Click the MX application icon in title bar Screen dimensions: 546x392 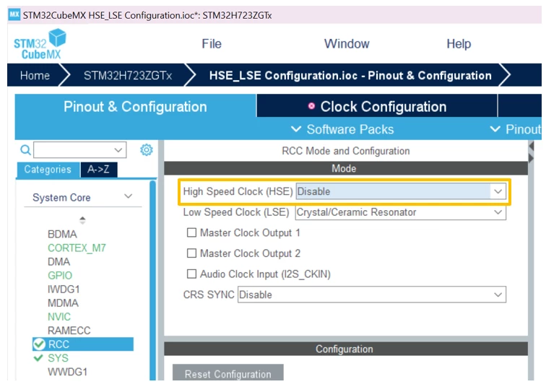pos(14,15)
